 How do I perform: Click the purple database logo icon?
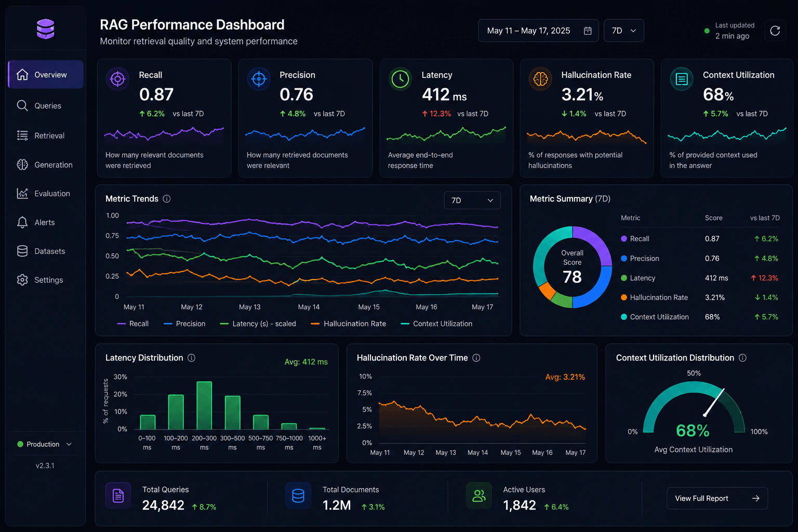click(x=46, y=29)
